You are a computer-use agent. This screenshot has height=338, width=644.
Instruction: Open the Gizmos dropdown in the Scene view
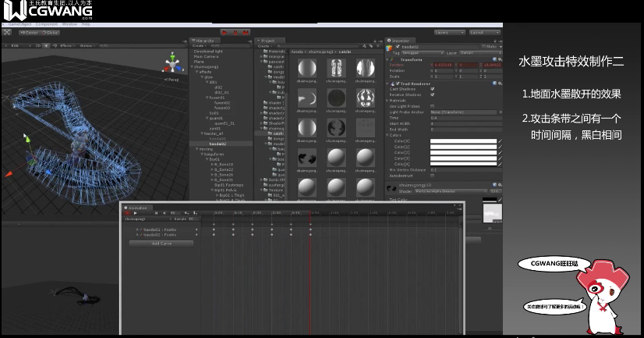87,45
